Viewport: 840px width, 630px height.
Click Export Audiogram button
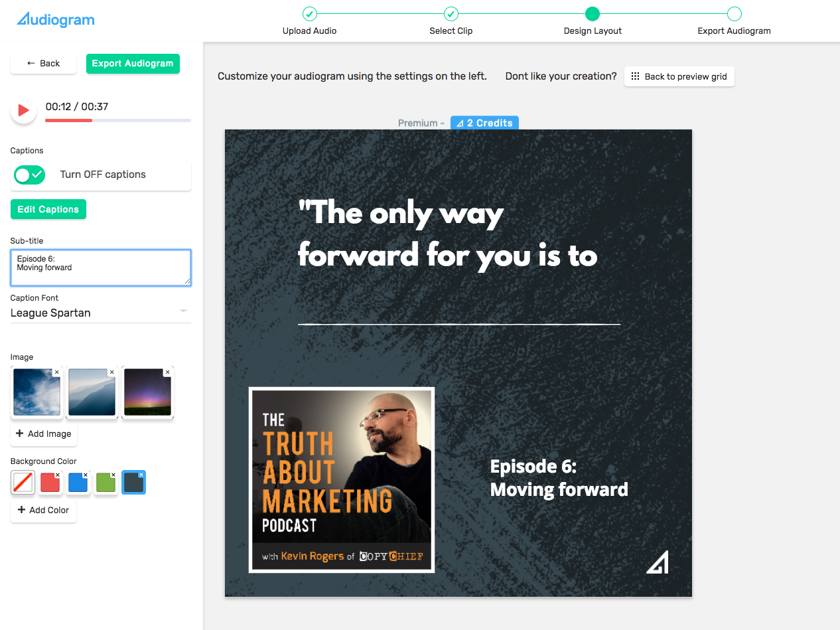tap(133, 63)
